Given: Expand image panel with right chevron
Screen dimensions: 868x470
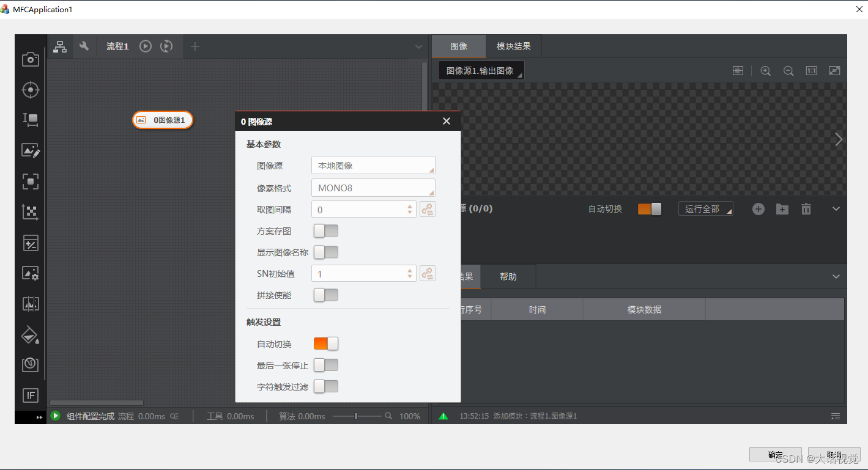Looking at the screenshot, I should pyautogui.click(x=839, y=139).
